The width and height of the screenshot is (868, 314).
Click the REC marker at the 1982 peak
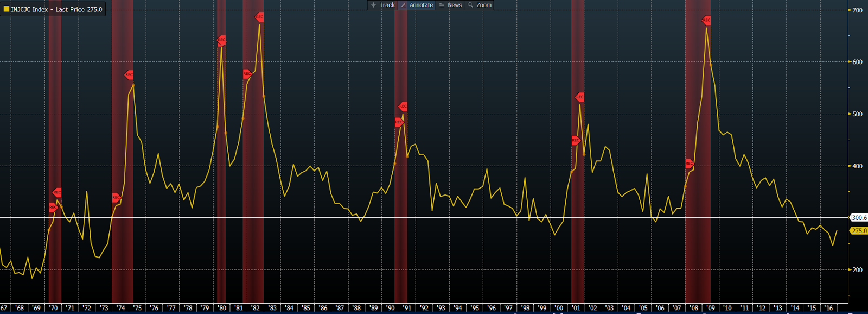pyautogui.click(x=259, y=17)
